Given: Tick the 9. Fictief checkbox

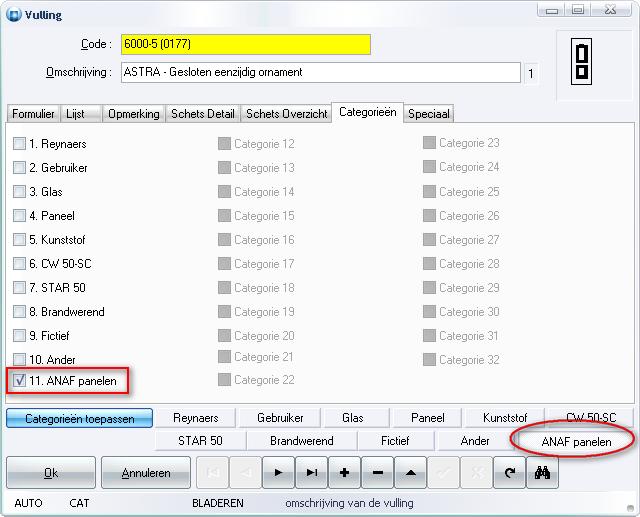Looking at the screenshot, I should (x=19, y=335).
